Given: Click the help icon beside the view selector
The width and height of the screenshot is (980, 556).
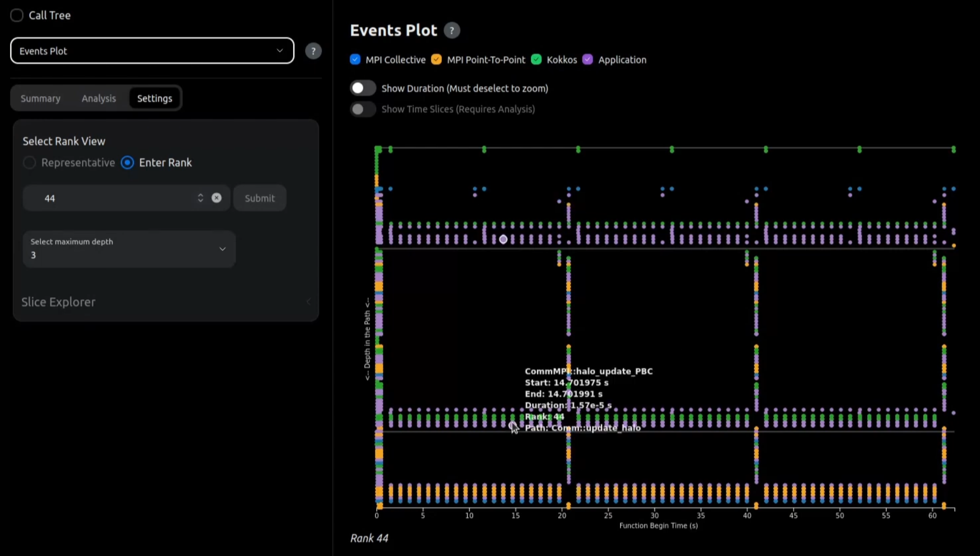Looking at the screenshot, I should click(314, 50).
